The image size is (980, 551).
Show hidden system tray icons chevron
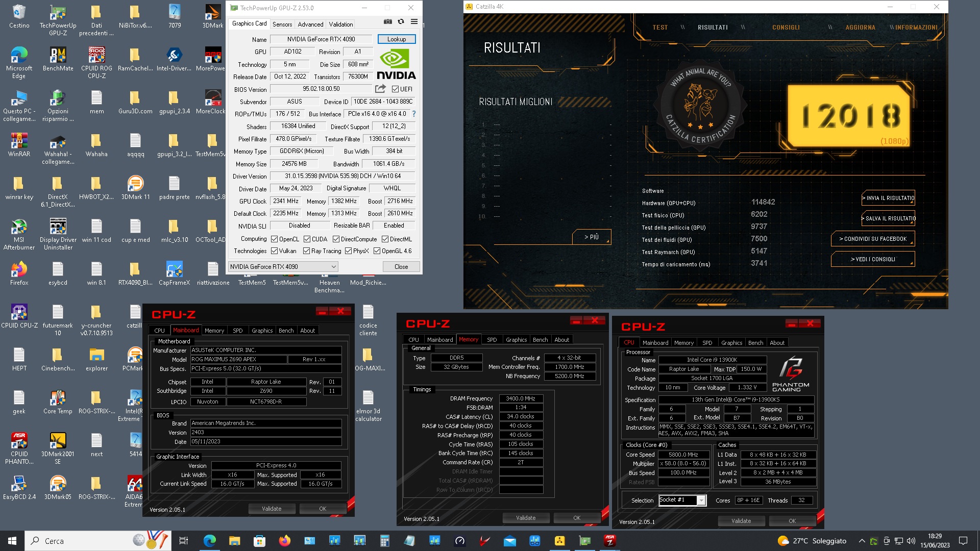click(x=862, y=541)
